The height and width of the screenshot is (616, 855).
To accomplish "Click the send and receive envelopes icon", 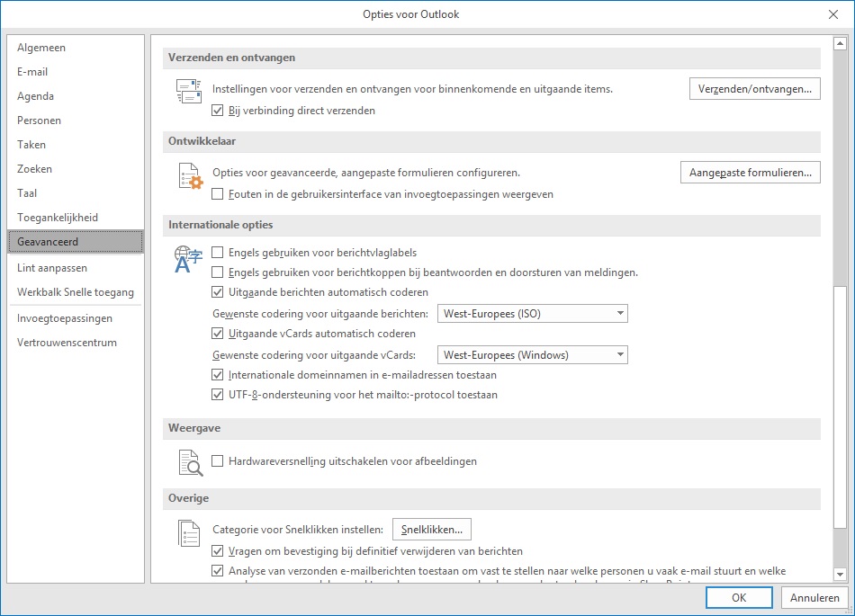I will click(189, 91).
